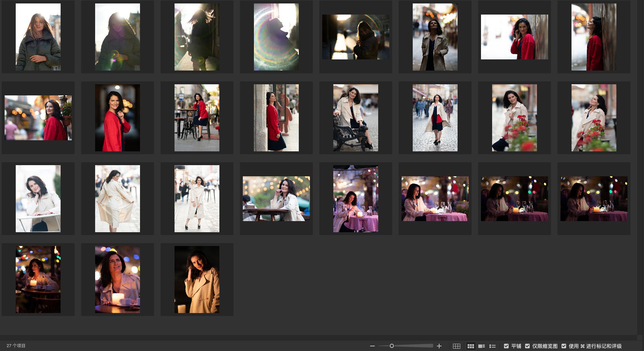Select the rainbow lens flare silhouette photo
Viewport: 644px width, 351px height.
click(276, 37)
